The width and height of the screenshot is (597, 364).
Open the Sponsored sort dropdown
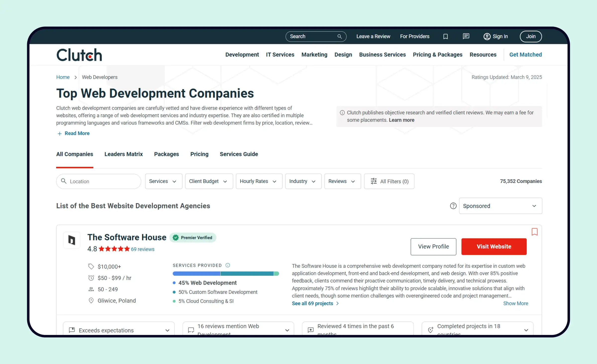500,206
